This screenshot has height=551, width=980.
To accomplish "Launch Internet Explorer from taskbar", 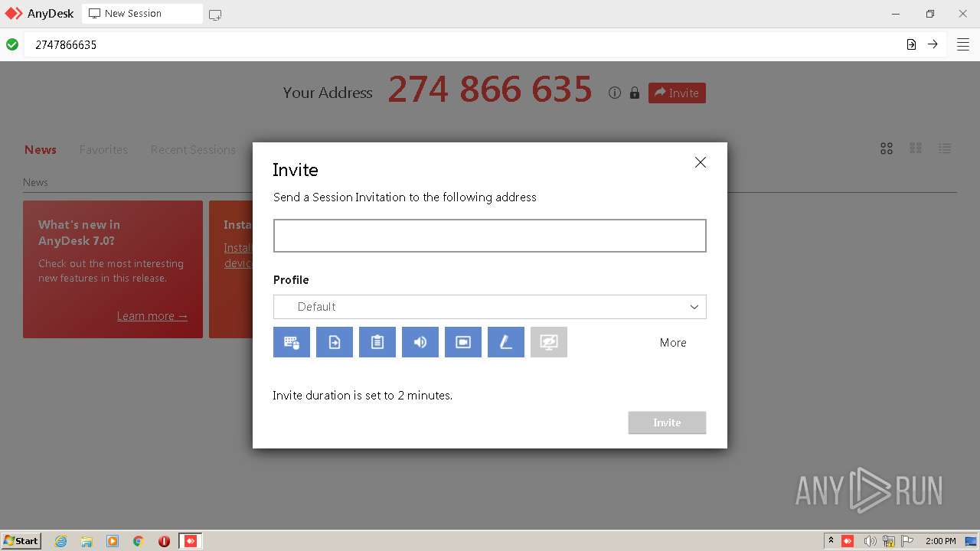I will 61,541.
